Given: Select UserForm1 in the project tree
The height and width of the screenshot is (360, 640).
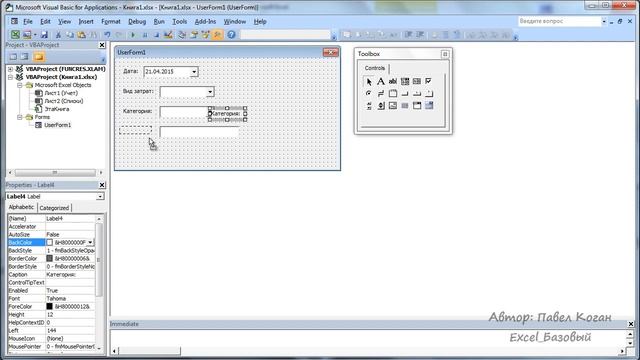Looking at the screenshot, I should coord(58,125).
